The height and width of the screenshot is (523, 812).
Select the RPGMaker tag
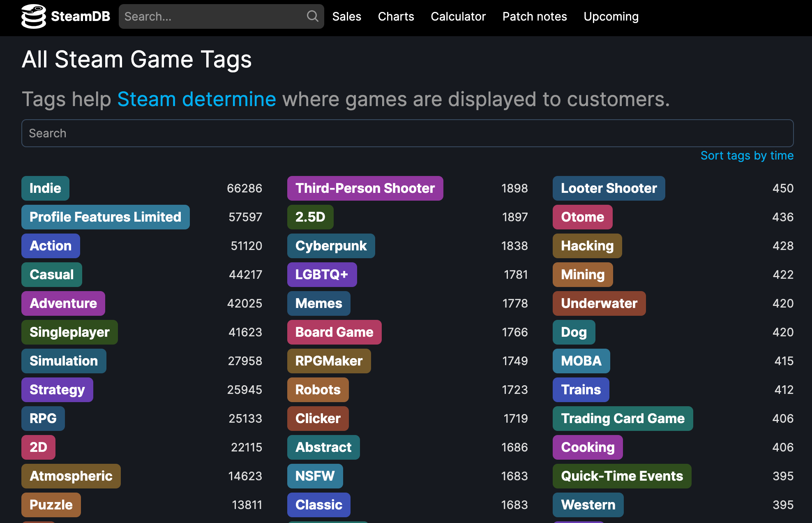329,361
